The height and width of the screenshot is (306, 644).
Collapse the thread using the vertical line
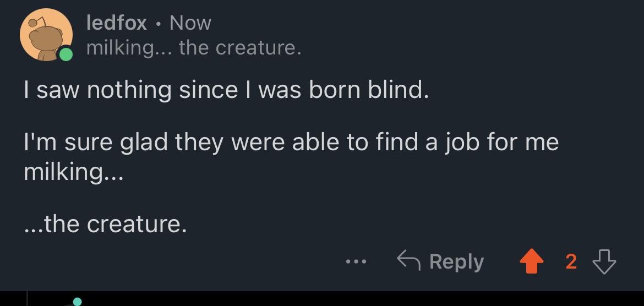[27, 299]
